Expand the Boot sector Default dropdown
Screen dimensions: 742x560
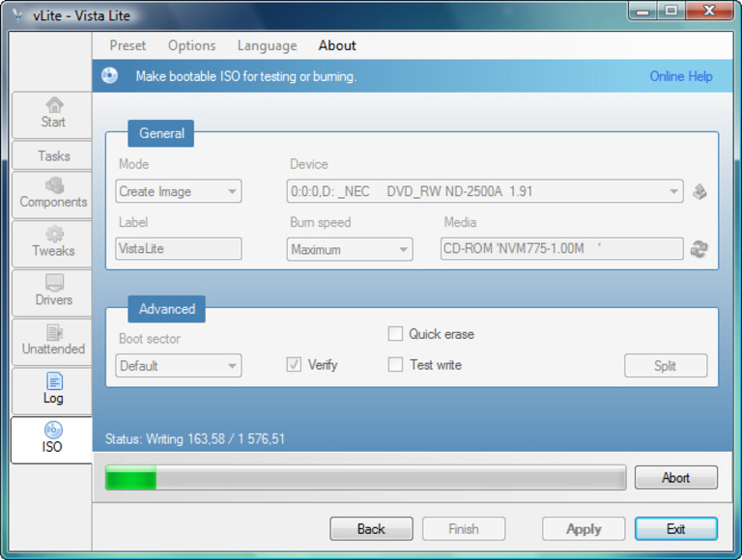tap(179, 366)
